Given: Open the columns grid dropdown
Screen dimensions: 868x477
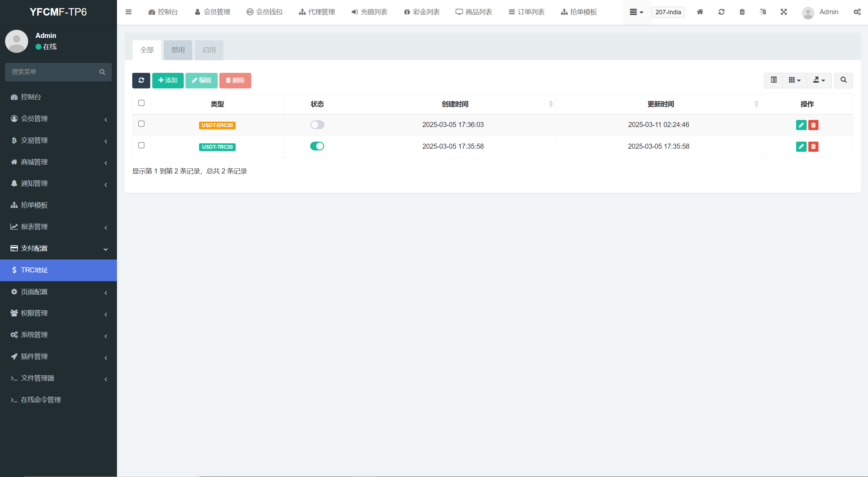Looking at the screenshot, I should 794,80.
